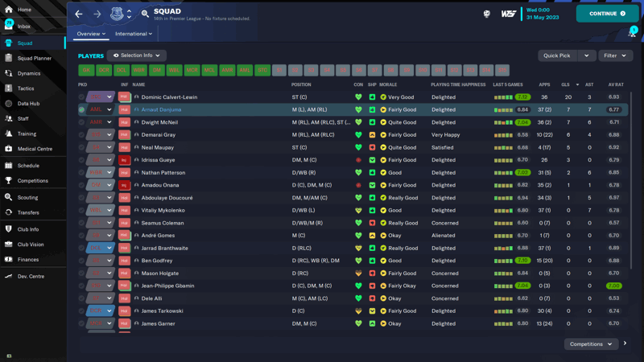The height and width of the screenshot is (362, 644).
Task: Open the Staff section icon
Action: pos(9,118)
